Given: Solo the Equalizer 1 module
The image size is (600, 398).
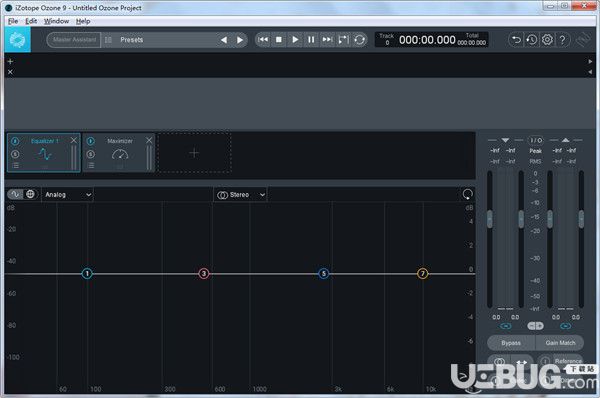Looking at the screenshot, I should click(x=15, y=154).
